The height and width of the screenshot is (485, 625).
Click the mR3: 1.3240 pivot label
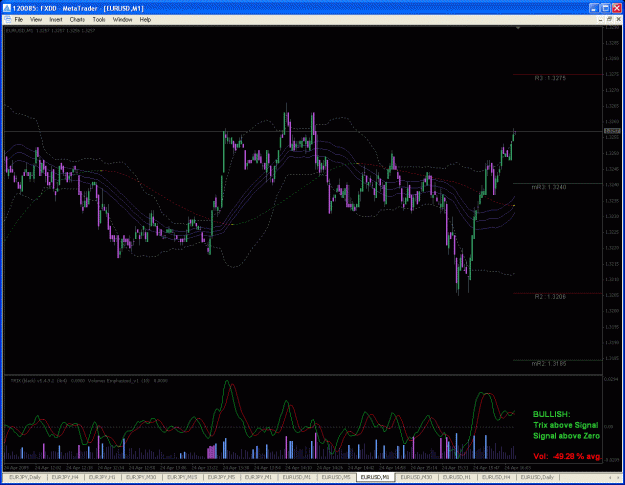coord(549,187)
